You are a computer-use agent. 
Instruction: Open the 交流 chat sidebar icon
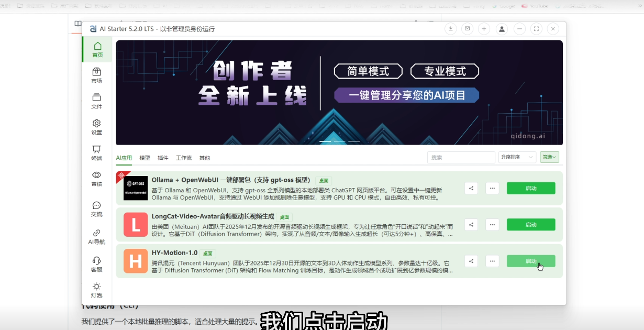pyautogui.click(x=96, y=209)
